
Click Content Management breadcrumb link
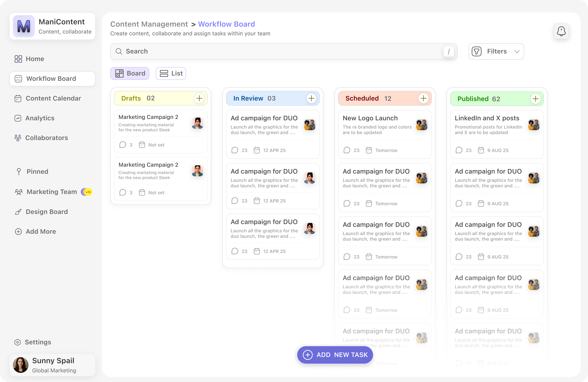click(149, 24)
